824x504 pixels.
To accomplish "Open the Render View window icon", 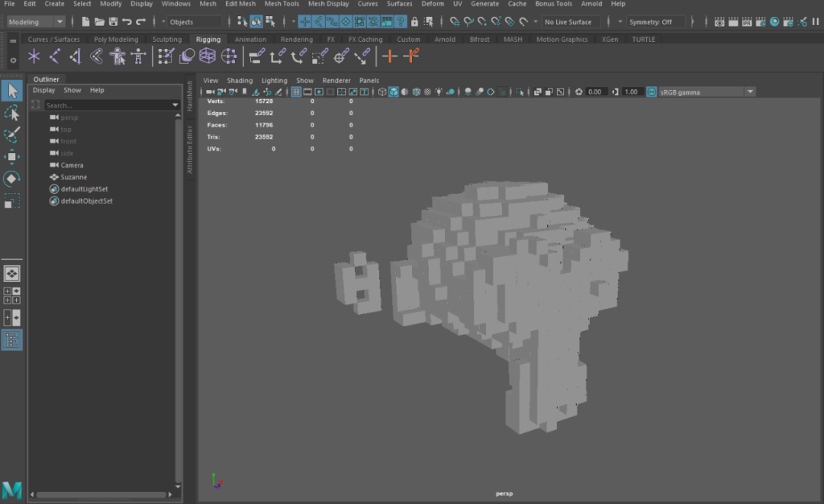I will [x=719, y=21].
